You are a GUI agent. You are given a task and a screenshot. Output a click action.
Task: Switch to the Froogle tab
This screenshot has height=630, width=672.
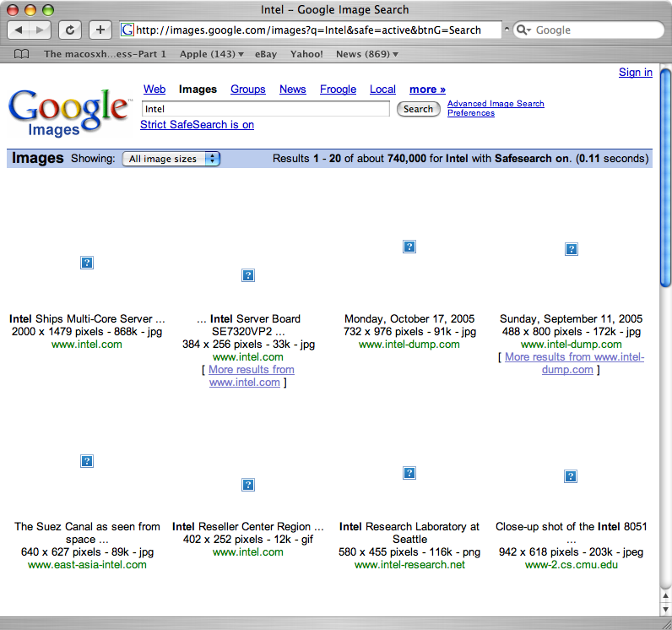click(338, 90)
